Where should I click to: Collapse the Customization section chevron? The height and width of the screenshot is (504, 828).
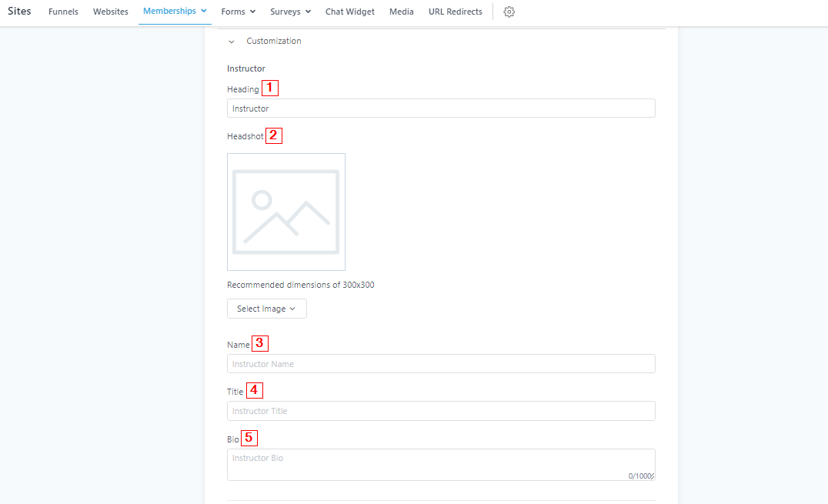pos(232,42)
